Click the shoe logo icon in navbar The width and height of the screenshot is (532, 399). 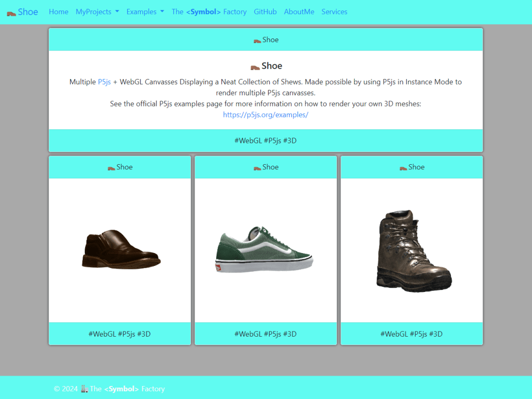(11, 14)
